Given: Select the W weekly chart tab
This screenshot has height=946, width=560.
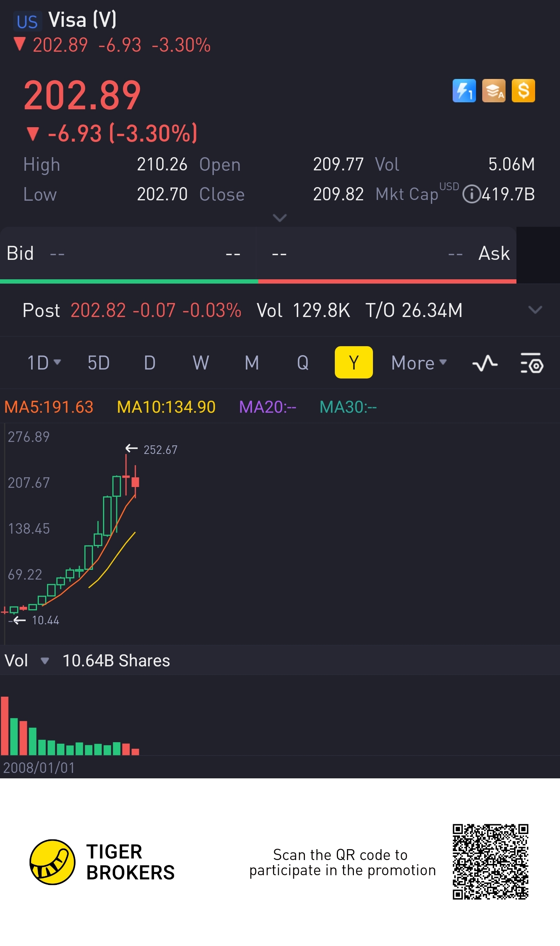Looking at the screenshot, I should [x=201, y=363].
